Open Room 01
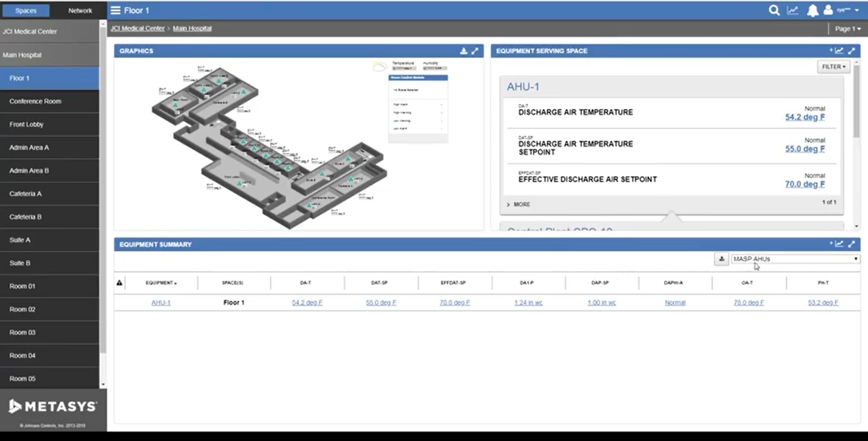 tap(50, 286)
